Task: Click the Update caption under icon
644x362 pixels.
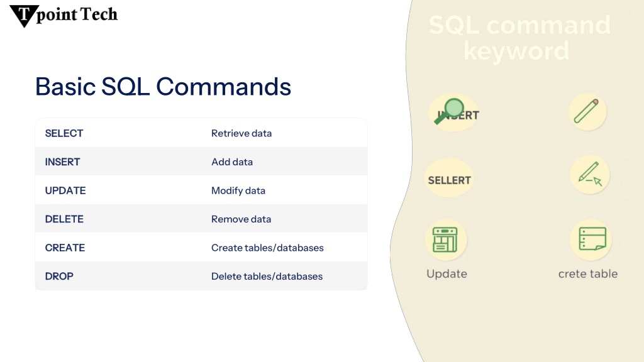Action: [x=447, y=274]
